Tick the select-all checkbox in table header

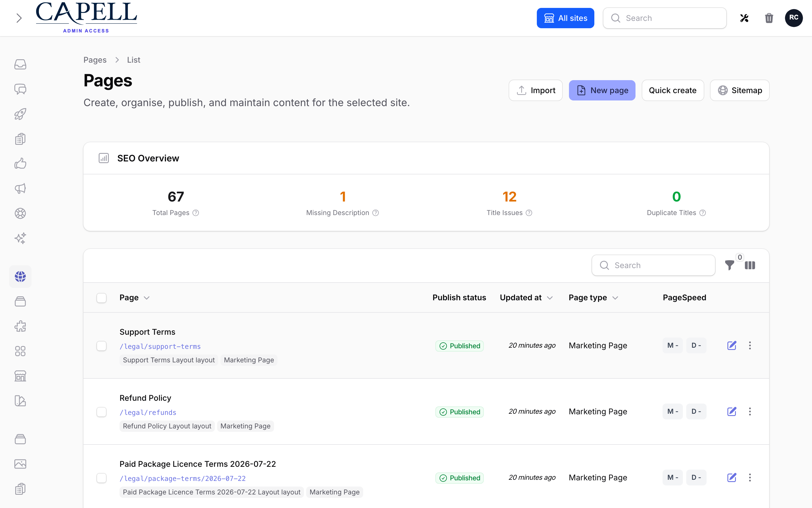(x=101, y=298)
